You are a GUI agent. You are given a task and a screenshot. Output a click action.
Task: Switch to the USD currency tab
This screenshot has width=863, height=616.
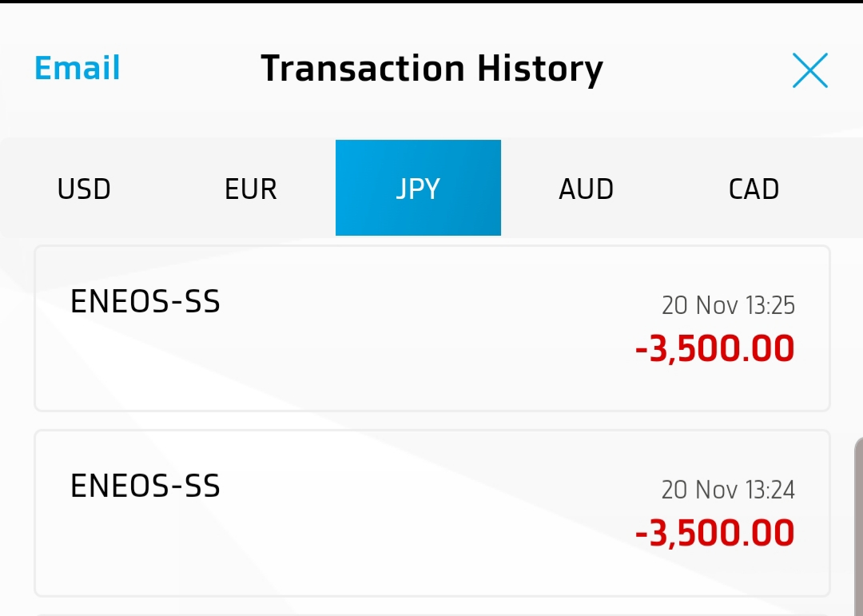point(84,189)
